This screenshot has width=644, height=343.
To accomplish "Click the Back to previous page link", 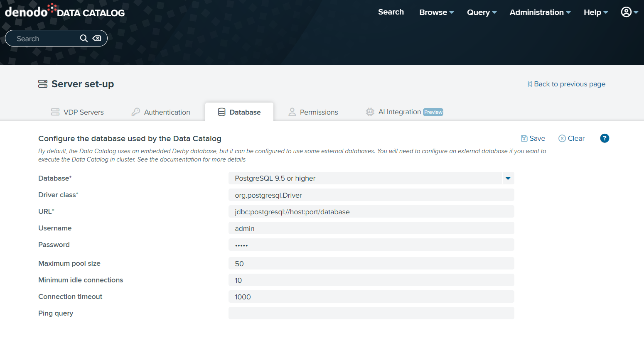I will pyautogui.click(x=566, y=84).
